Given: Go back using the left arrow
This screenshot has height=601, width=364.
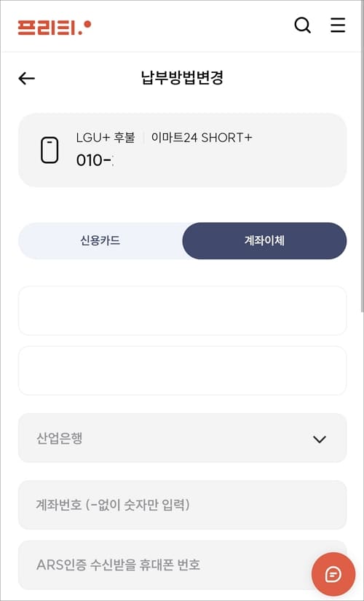Looking at the screenshot, I should [26, 78].
